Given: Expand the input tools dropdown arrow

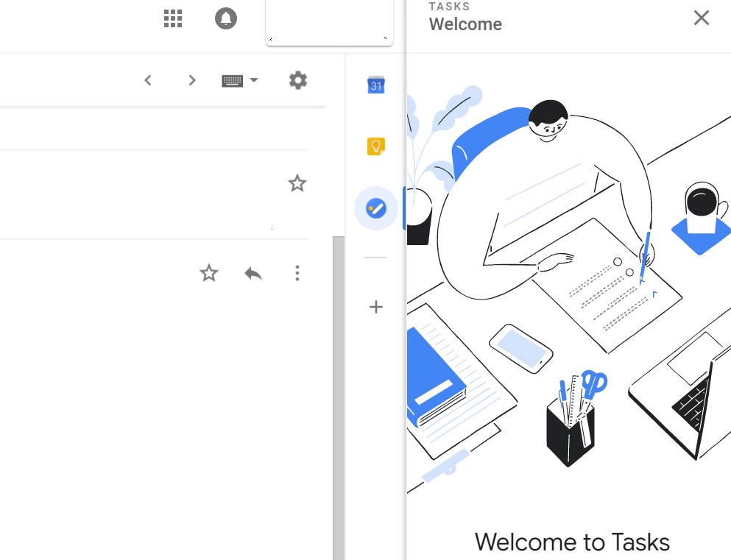Looking at the screenshot, I should tap(254, 80).
